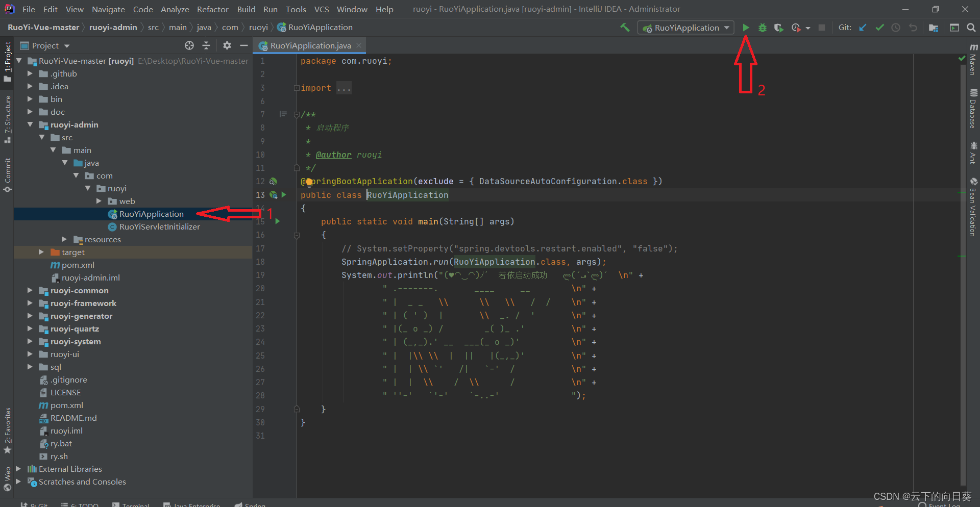Click run gutter arrow at line 13
This screenshot has width=980, height=507.
click(x=284, y=195)
